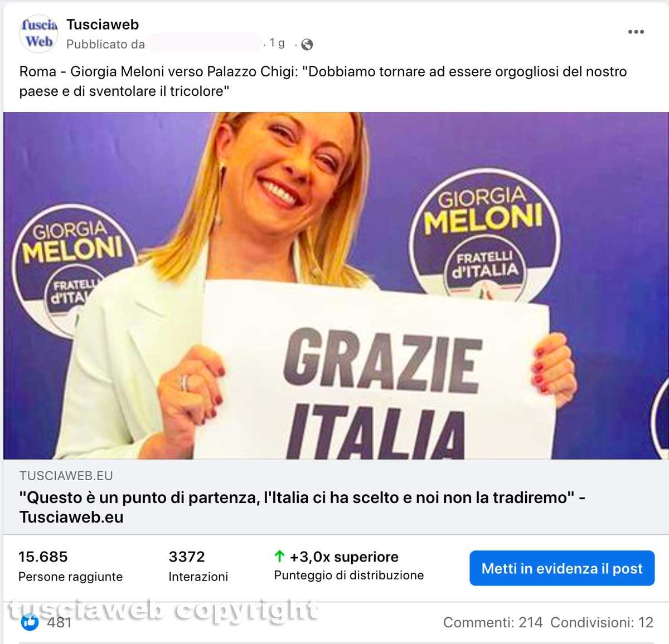The height and width of the screenshot is (644, 669).
Task: Click the blue like reaction icon
Action: tap(30, 622)
